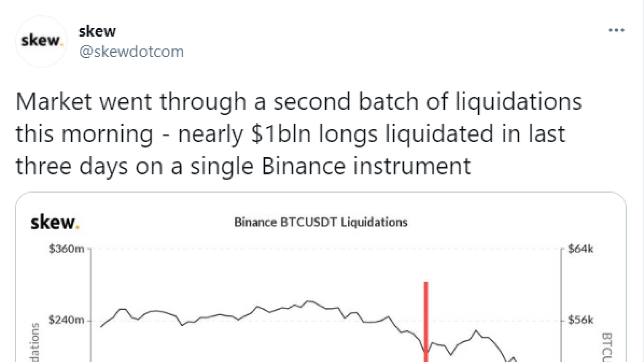Click the skew logo inside the chart
The width and height of the screenshot is (644, 362).
[55, 222]
